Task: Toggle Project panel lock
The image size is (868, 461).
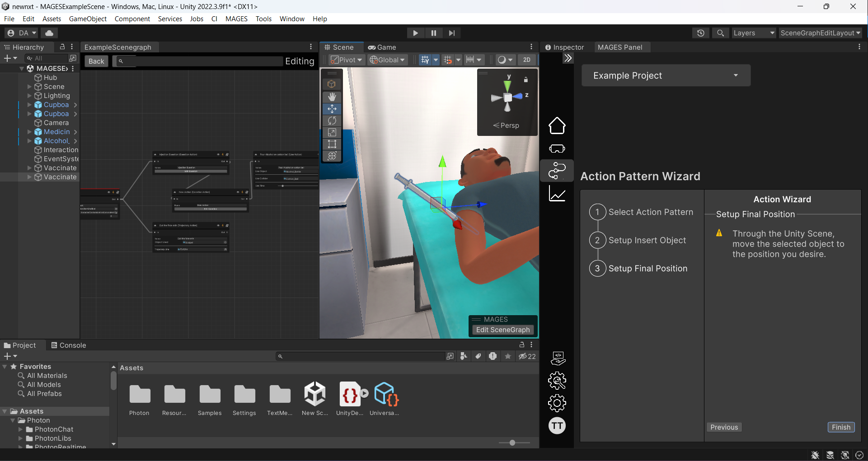Action: point(522,345)
